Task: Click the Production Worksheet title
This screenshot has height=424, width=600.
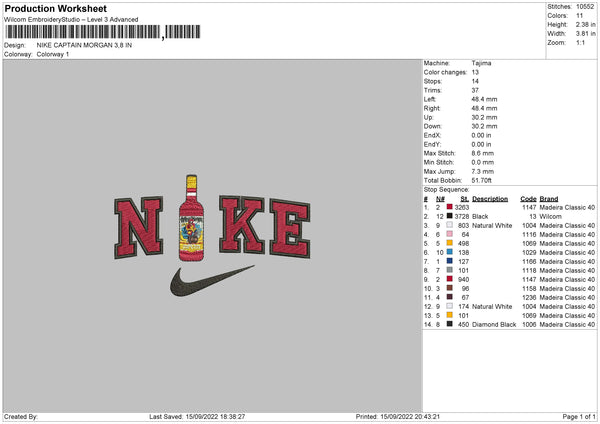Action: coord(55,8)
